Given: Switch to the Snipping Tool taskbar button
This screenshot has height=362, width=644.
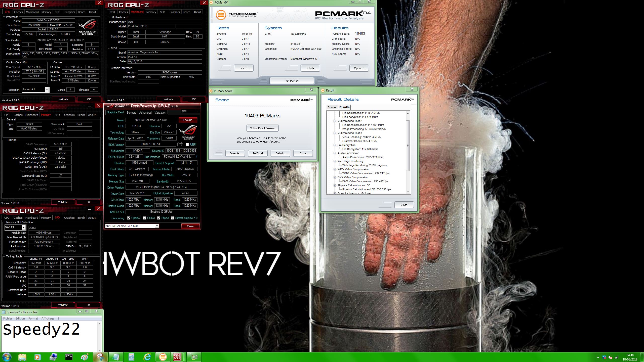Looking at the screenshot, I should pos(100,357).
